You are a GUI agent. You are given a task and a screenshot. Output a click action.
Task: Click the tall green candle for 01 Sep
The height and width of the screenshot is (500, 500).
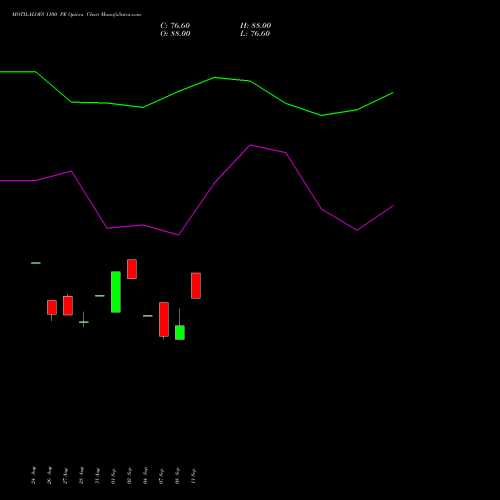[x=116, y=292]
